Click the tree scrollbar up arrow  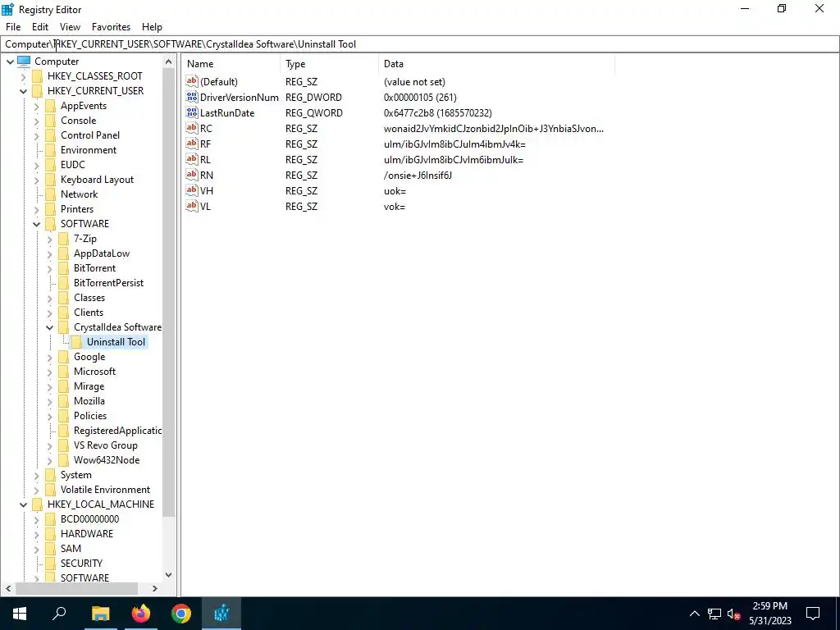[168, 62]
